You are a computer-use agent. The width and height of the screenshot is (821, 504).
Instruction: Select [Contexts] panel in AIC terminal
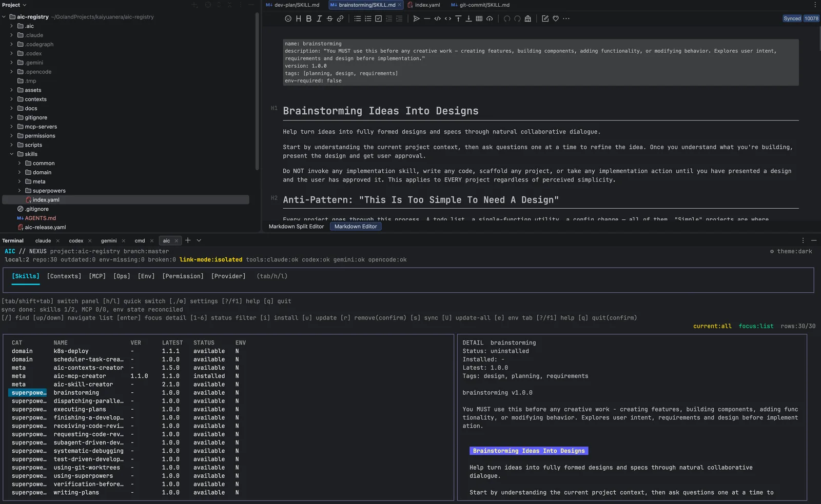(64, 276)
